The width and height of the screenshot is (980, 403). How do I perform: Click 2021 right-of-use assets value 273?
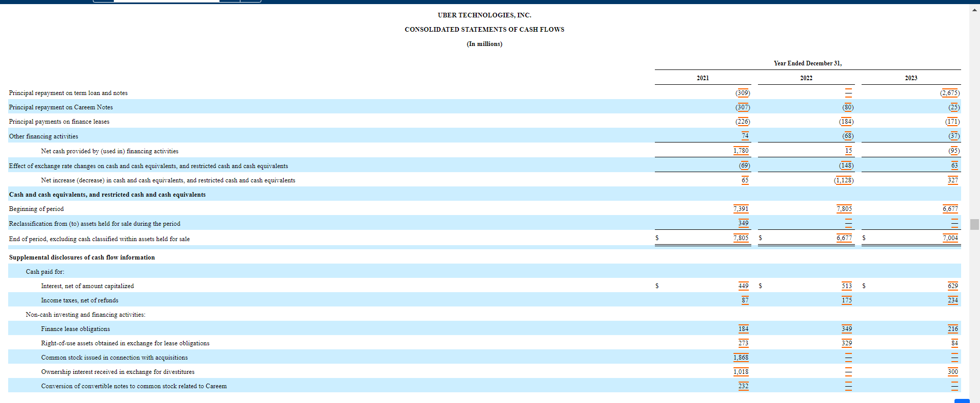[x=744, y=343]
